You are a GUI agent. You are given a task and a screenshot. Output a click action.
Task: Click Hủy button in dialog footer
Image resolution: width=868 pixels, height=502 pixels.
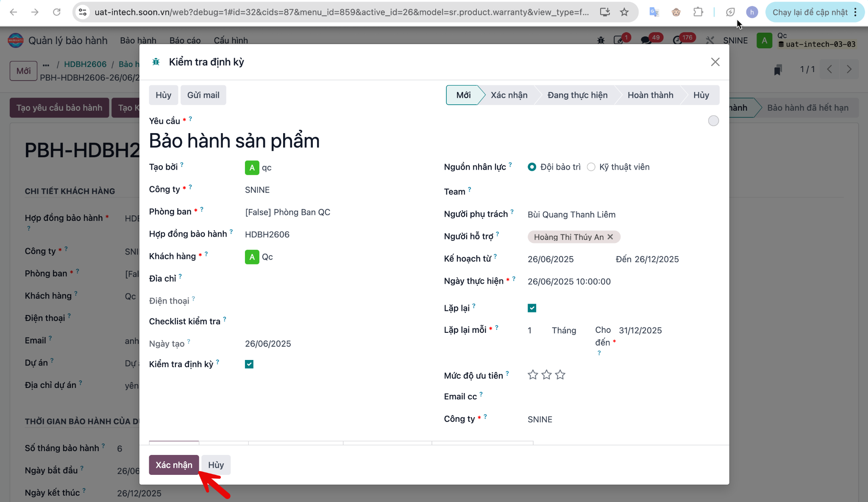click(216, 465)
